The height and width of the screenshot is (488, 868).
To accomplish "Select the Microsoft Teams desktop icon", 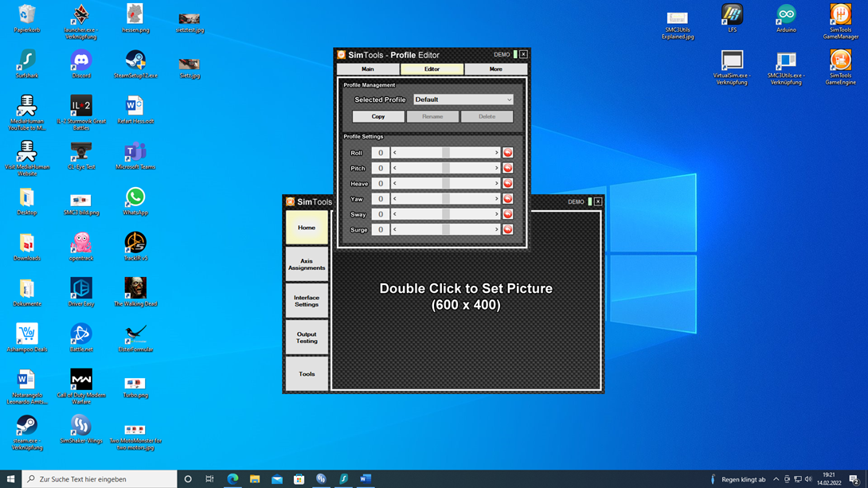I will tap(135, 155).
